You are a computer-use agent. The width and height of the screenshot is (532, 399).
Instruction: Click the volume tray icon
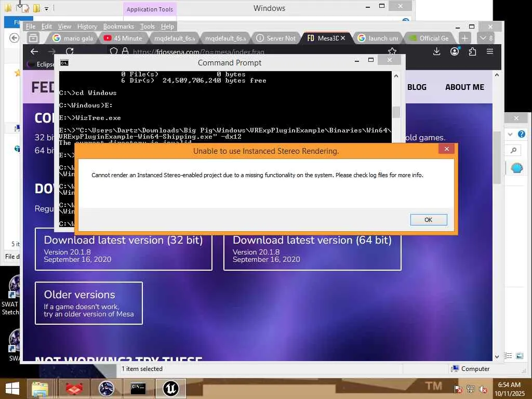point(483,389)
